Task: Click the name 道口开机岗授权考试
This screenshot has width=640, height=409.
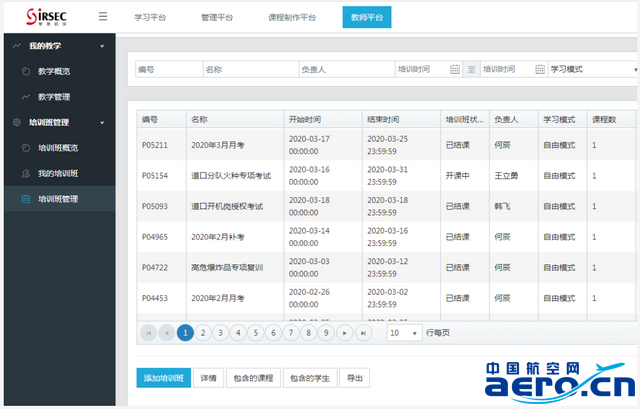Action: coord(227,207)
